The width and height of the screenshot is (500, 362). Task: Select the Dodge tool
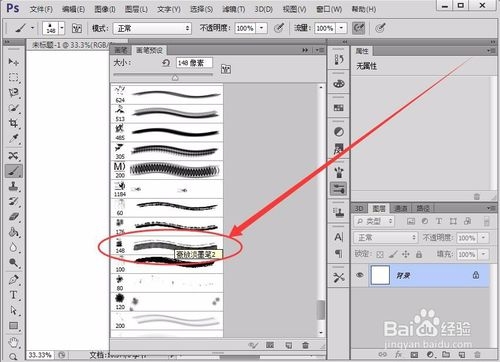click(13, 263)
